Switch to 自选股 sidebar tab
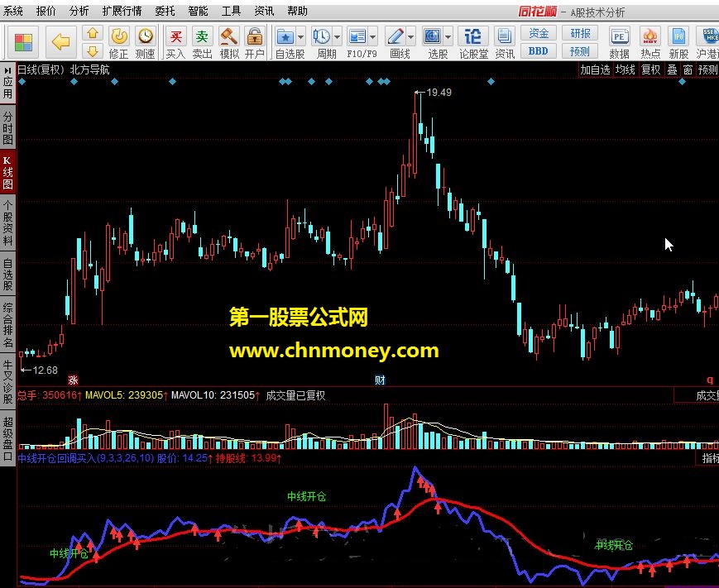 coord(7,274)
